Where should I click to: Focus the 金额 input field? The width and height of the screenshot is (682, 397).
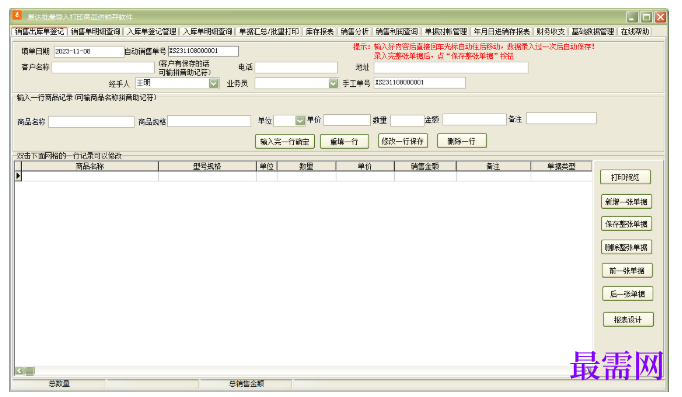tap(475, 119)
